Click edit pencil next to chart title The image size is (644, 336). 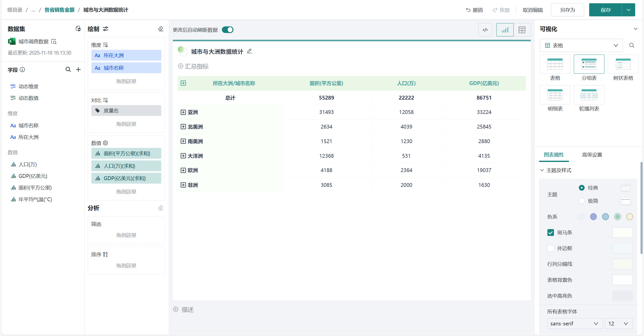(249, 51)
